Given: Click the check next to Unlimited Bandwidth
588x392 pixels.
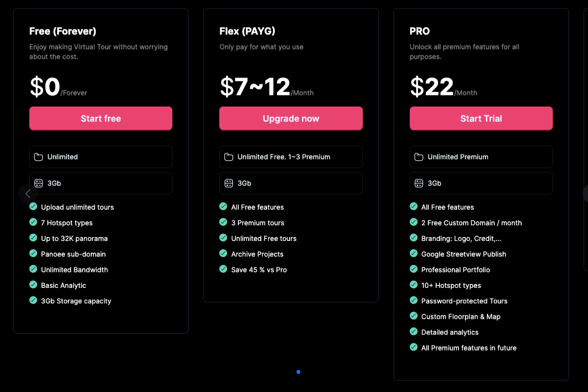Looking at the screenshot, I should click(33, 269).
